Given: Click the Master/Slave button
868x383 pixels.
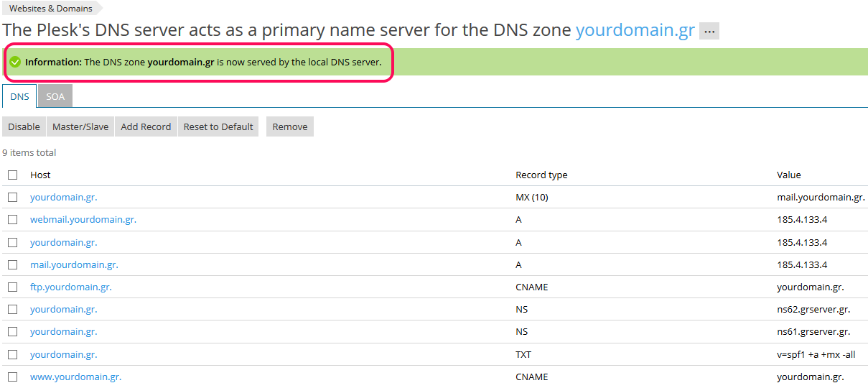Looking at the screenshot, I should (80, 126).
